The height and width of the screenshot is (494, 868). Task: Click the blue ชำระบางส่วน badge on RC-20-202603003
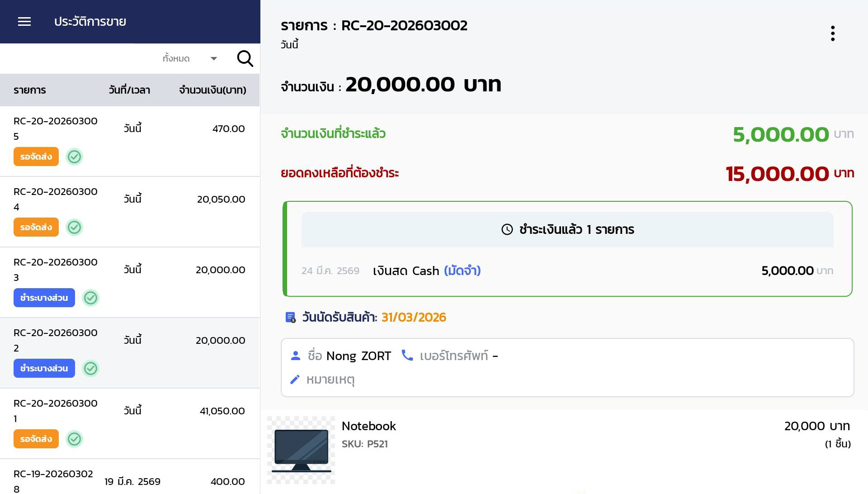44,298
